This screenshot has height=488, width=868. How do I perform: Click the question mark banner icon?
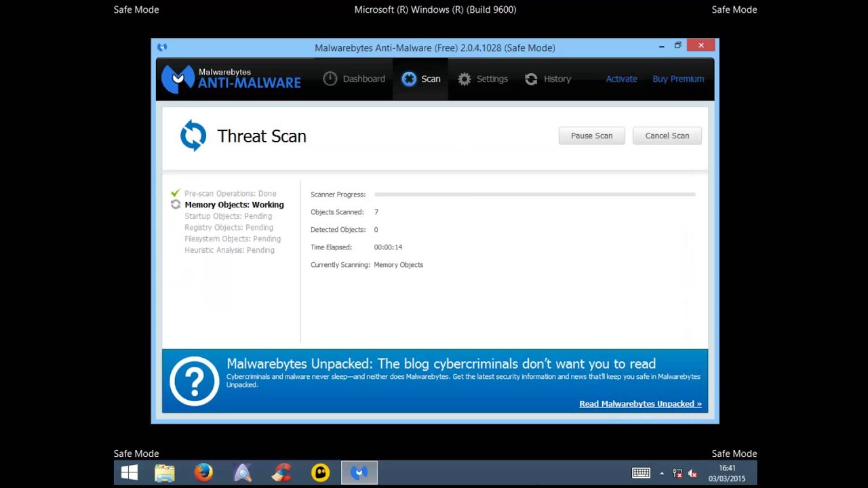coord(194,381)
